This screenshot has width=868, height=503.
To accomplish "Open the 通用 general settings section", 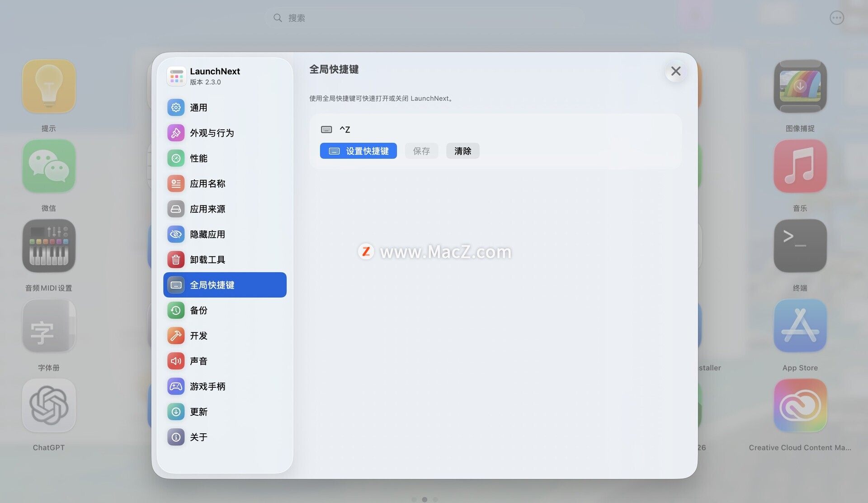I will pyautogui.click(x=198, y=108).
